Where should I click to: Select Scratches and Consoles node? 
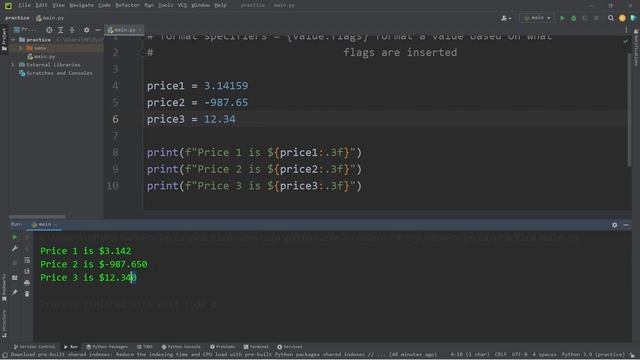click(x=56, y=73)
